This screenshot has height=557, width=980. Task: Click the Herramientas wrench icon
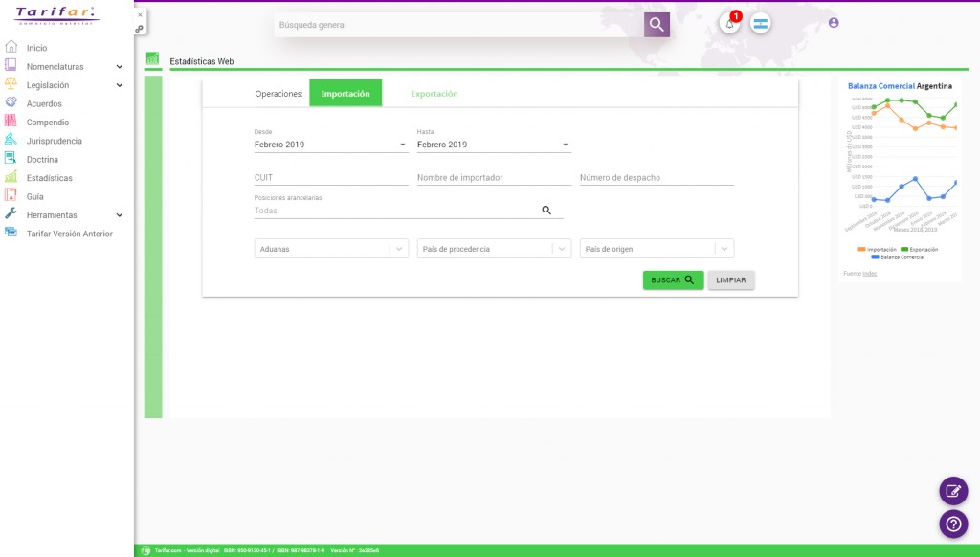(11, 213)
